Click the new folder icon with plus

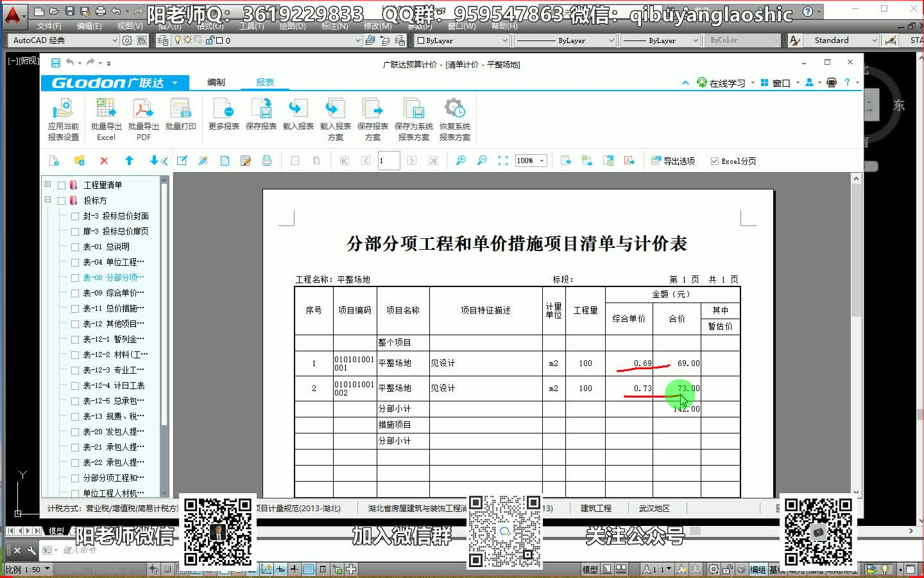coord(79,161)
